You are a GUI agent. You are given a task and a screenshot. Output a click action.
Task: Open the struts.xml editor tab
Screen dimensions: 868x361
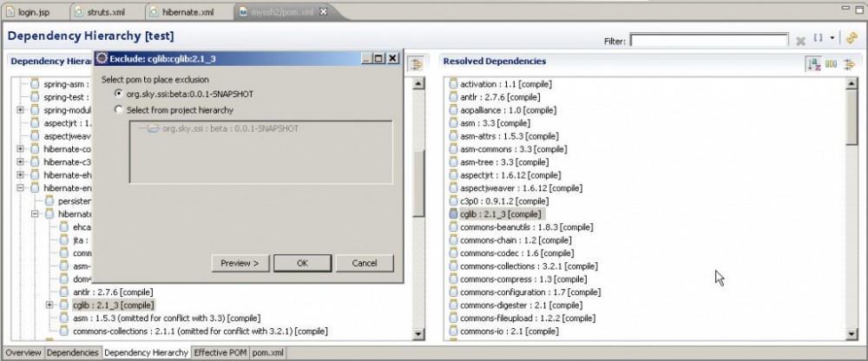coord(106,11)
